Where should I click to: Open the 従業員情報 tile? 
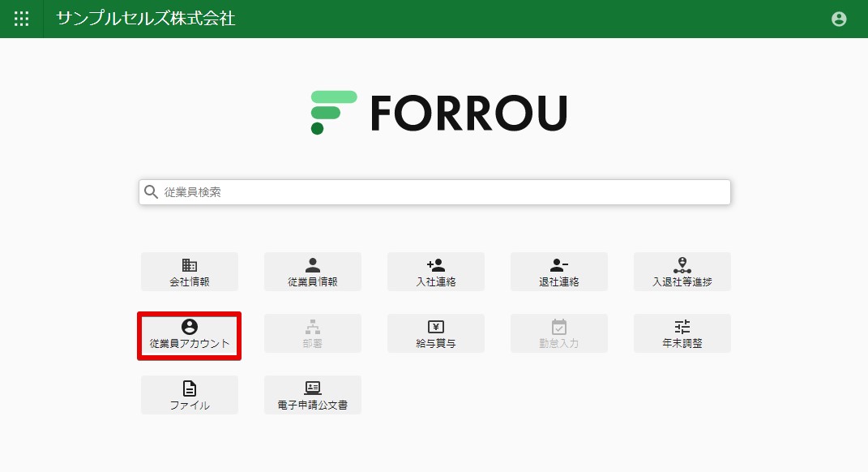click(x=313, y=272)
